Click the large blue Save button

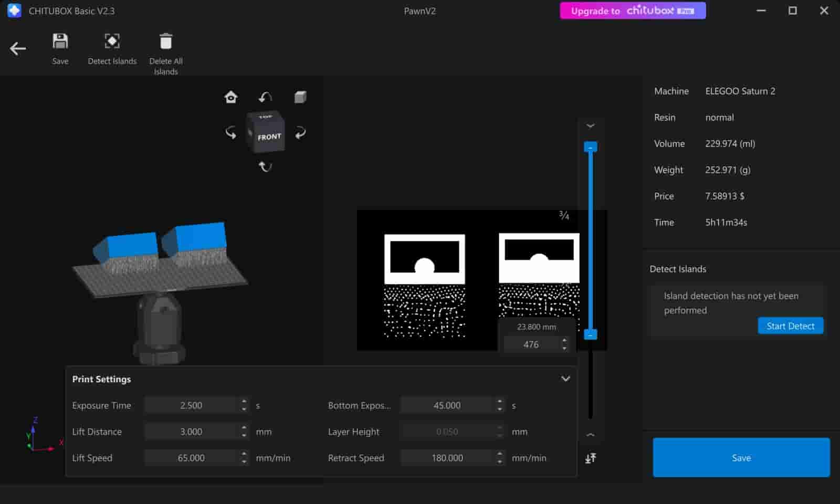(x=741, y=458)
